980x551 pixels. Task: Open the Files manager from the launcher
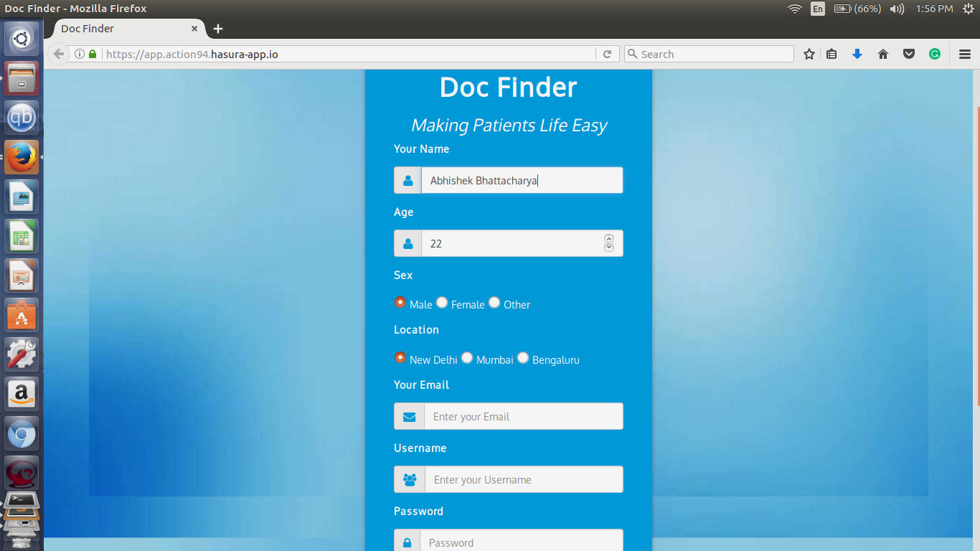click(x=22, y=77)
